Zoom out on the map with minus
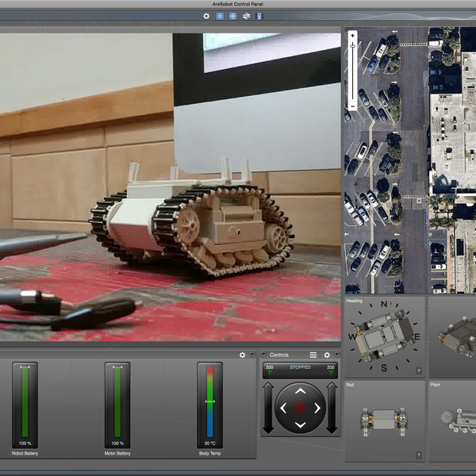 [353, 106]
